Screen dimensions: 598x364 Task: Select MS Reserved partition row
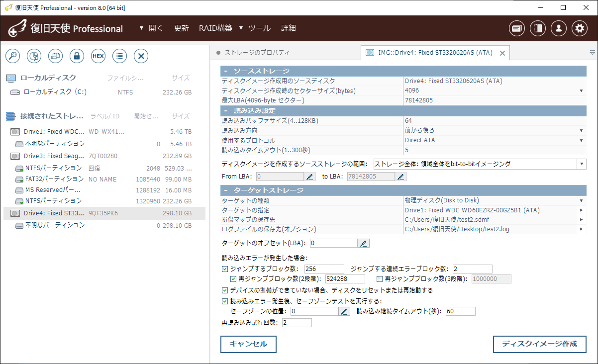pyautogui.click(x=104, y=190)
